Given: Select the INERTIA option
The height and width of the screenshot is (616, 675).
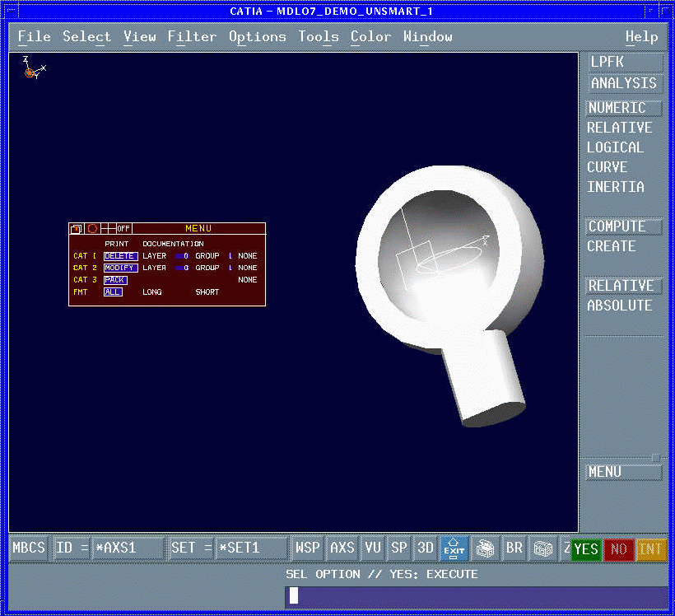Looking at the screenshot, I should (x=616, y=188).
